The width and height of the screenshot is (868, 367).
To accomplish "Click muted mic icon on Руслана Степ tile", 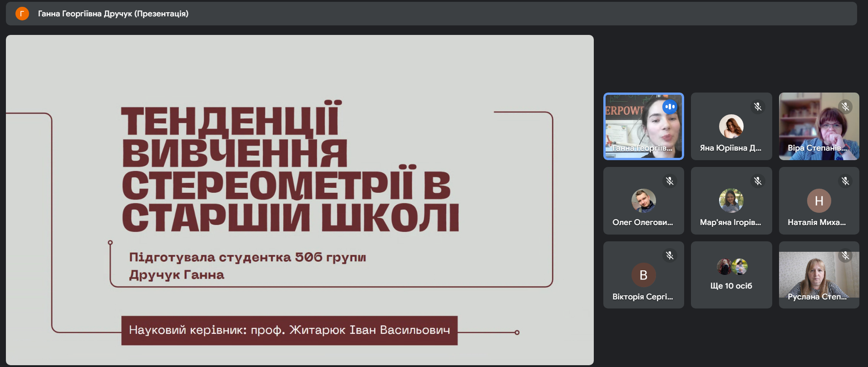I will [x=845, y=255].
